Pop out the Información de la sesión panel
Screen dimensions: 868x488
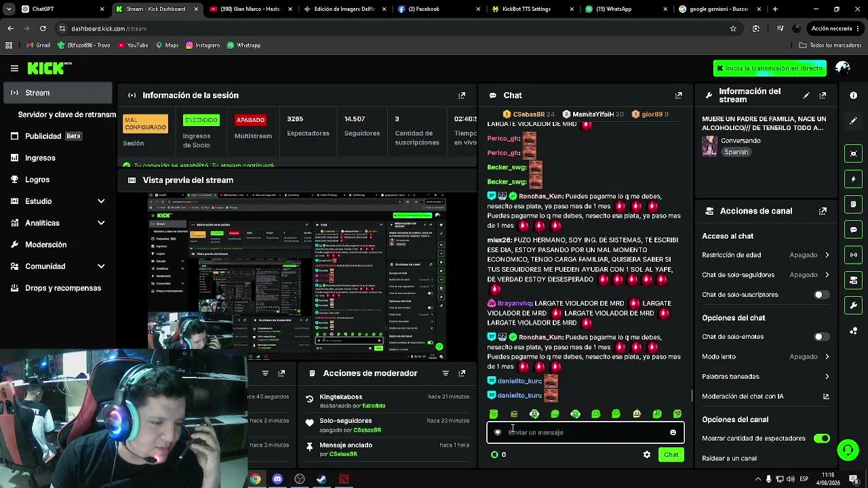point(462,96)
